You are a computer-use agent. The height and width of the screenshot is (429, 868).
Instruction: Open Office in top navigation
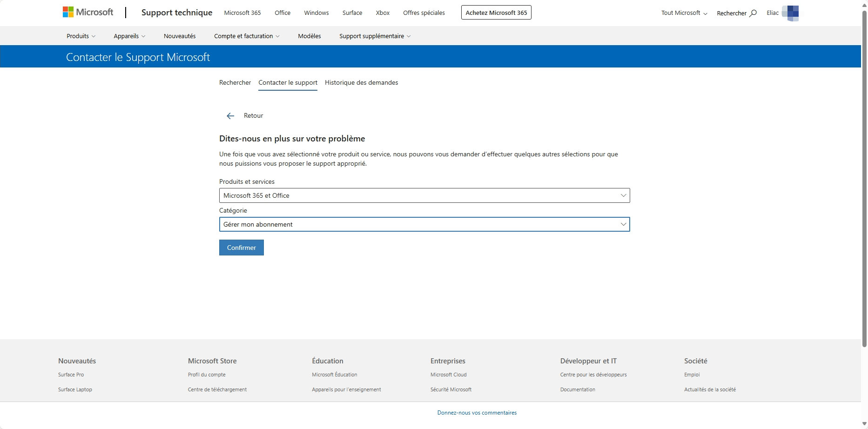point(283,13)
